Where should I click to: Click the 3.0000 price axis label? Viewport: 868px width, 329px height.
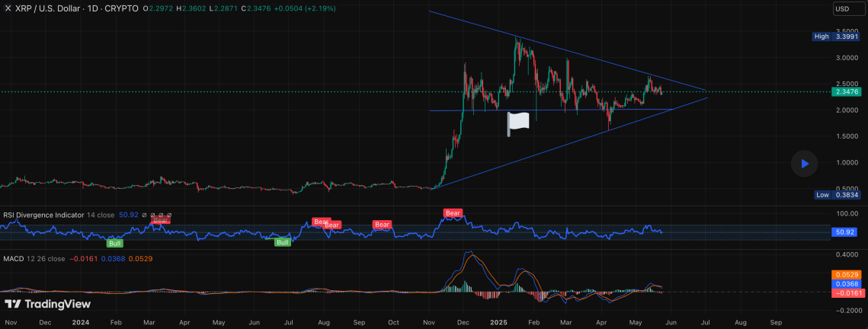[x=847, y=58]
